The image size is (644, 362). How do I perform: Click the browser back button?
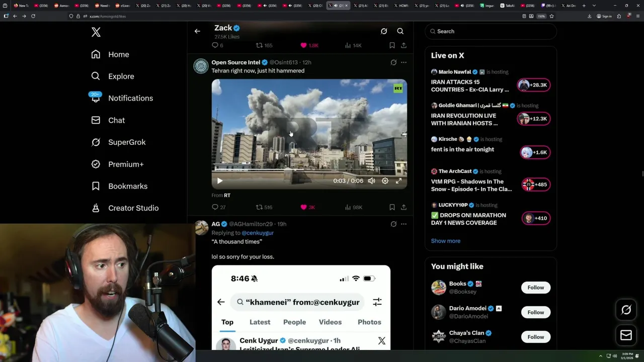[15, 16]
